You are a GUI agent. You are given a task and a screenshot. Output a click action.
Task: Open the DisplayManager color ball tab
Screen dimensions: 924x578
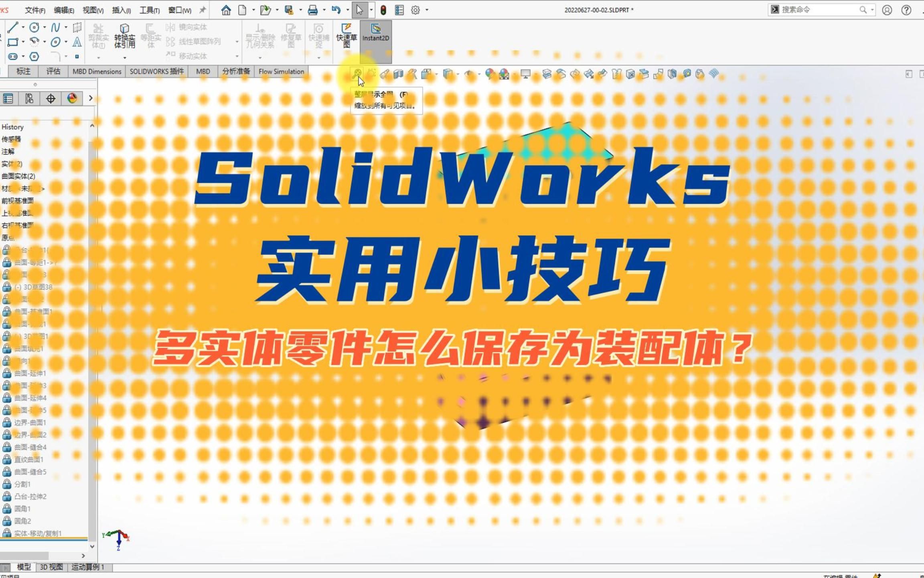click(72, 98)
